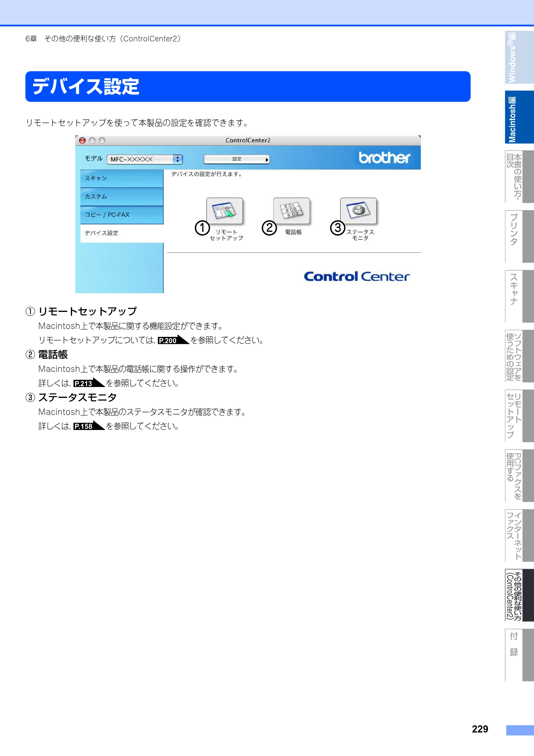The height and width of the screenshot is (756, 534).
Task: Open the 設定 dropdown button
Action: [x=236, y=159]
